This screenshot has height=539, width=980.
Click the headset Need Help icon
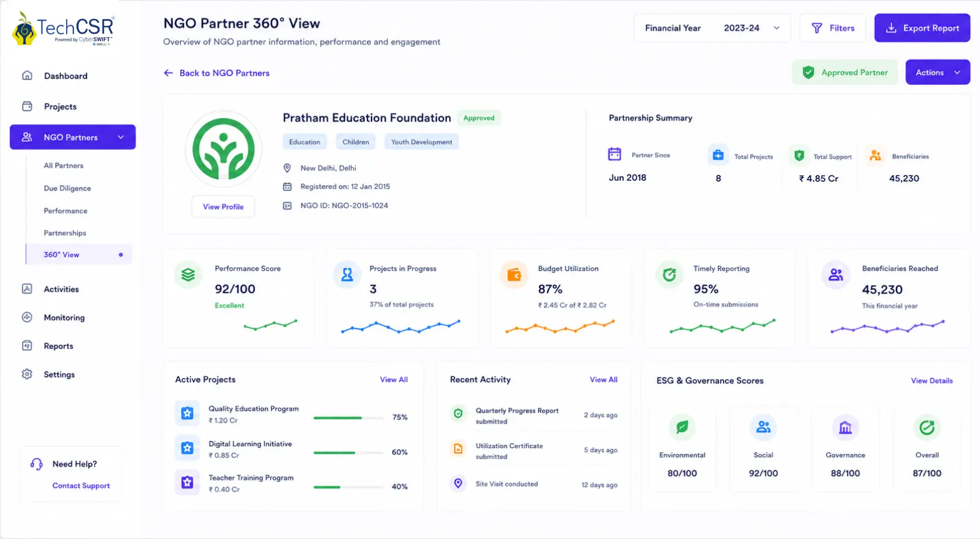pyautogui.click(x=37, y=464)
